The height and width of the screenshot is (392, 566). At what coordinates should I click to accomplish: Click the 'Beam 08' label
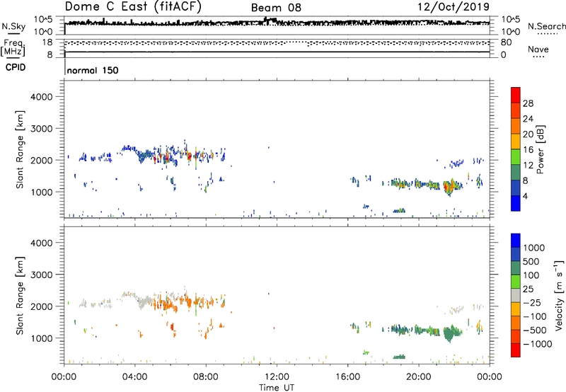point(276,8)
